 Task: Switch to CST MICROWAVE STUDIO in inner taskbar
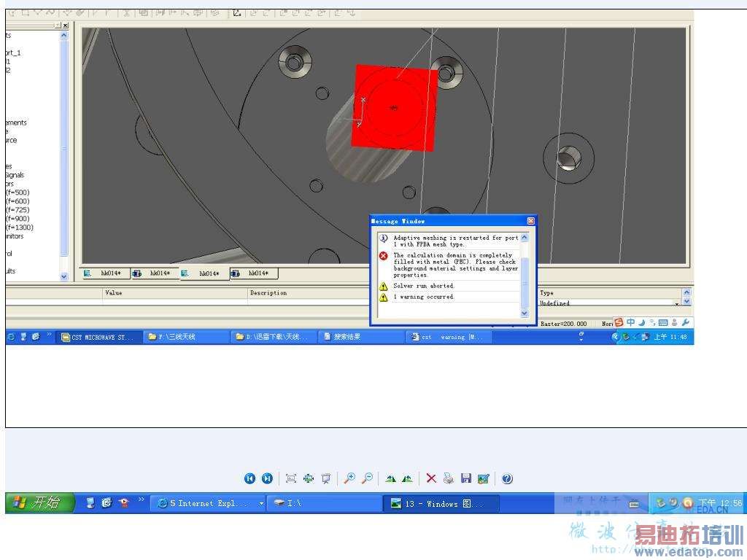click(x=99, y=337)
